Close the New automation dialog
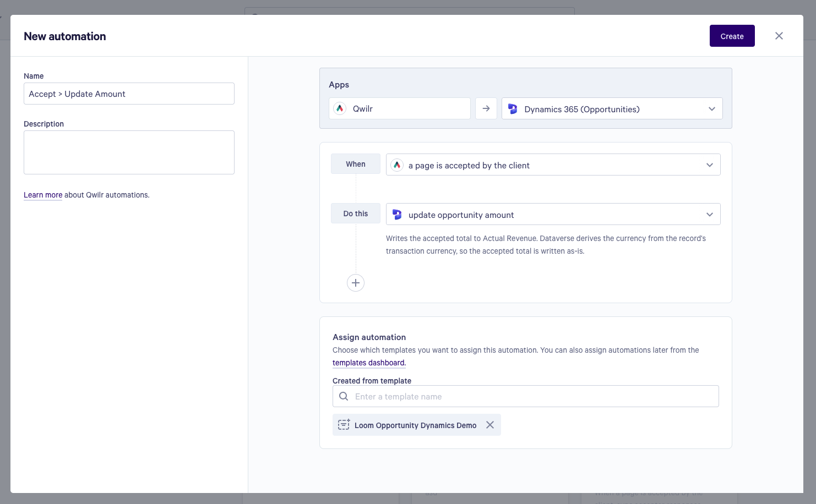 (x=779, y=36)
